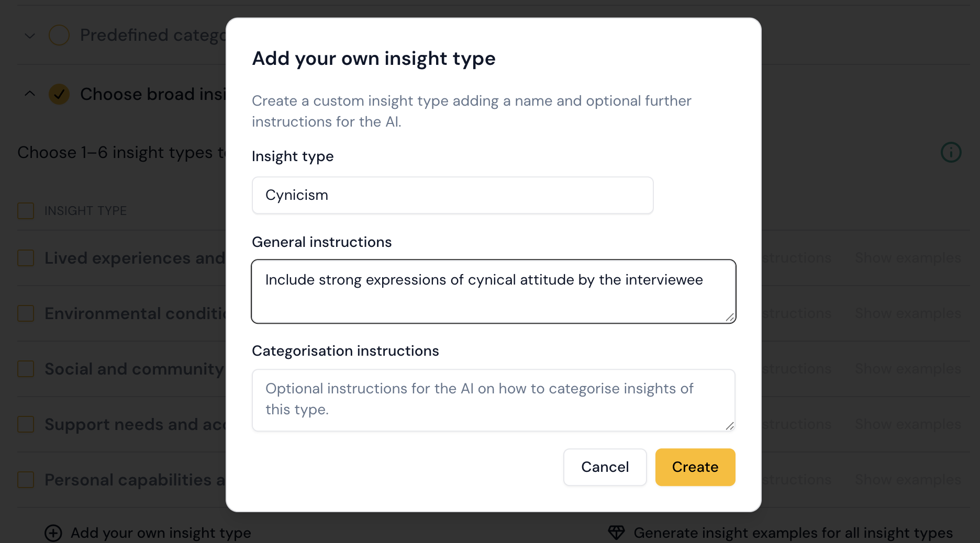Click the plus icon to add insight type
The height and width of the screenshot is (543, 980).
[53, 533]
